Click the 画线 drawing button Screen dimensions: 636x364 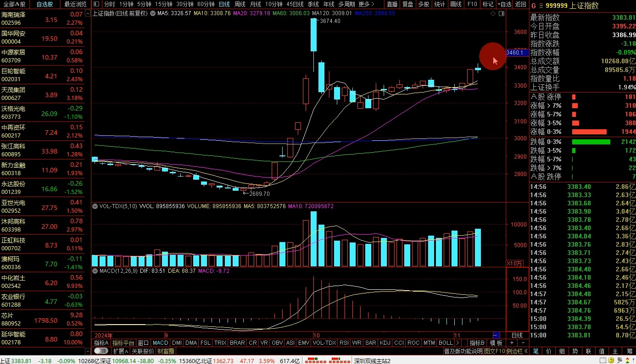pyautogui.click(x=456, y=4)
